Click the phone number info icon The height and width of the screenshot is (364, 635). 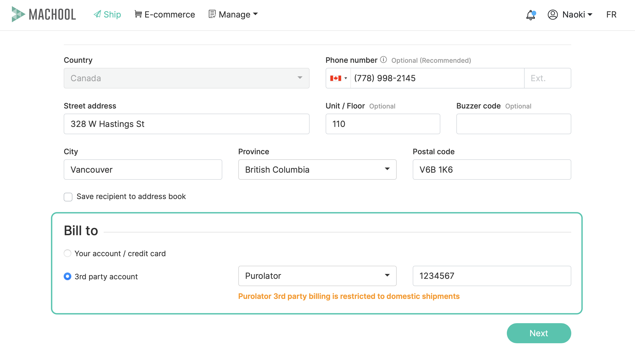tap(383, 60)
